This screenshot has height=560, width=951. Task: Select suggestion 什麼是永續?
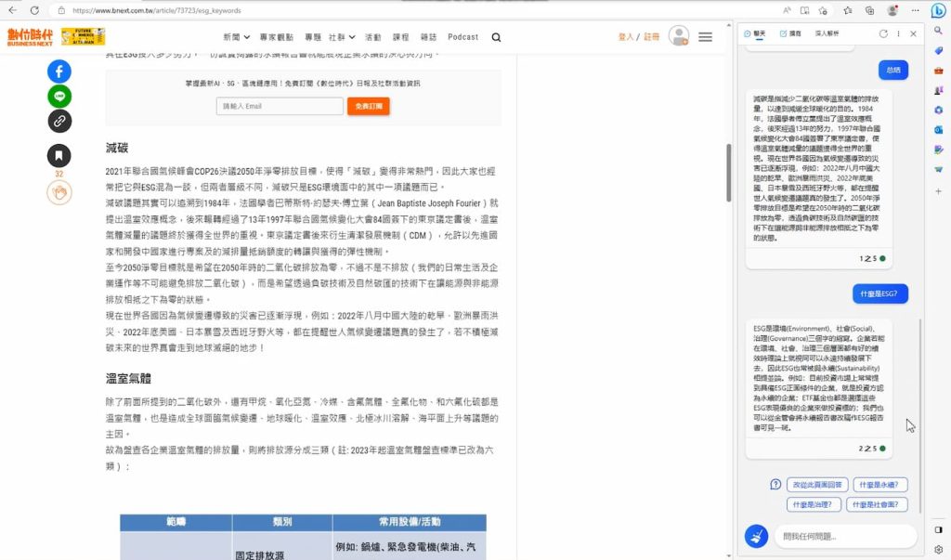tap(880, 485)
